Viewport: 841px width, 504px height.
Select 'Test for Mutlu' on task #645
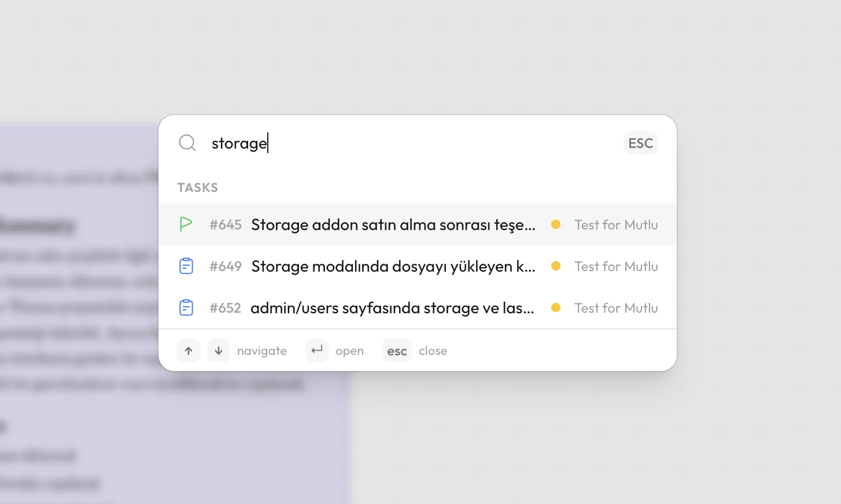pos(616,224)
